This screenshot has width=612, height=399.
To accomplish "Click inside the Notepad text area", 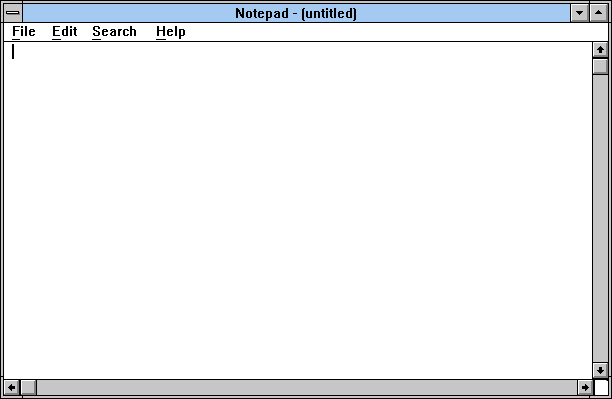I will pyautogui.click(x=298, y=210).
